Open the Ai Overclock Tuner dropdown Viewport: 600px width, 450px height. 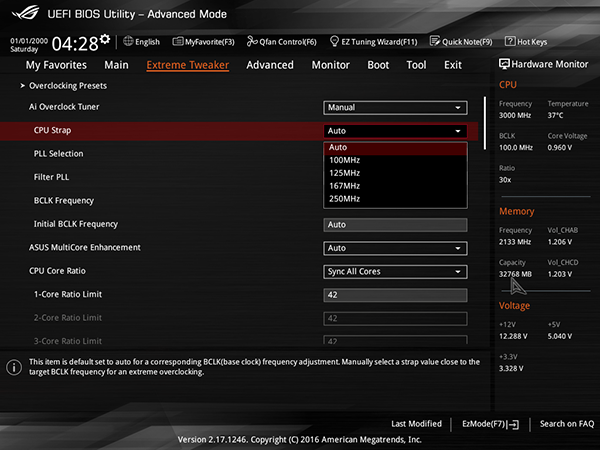point(395,108)
